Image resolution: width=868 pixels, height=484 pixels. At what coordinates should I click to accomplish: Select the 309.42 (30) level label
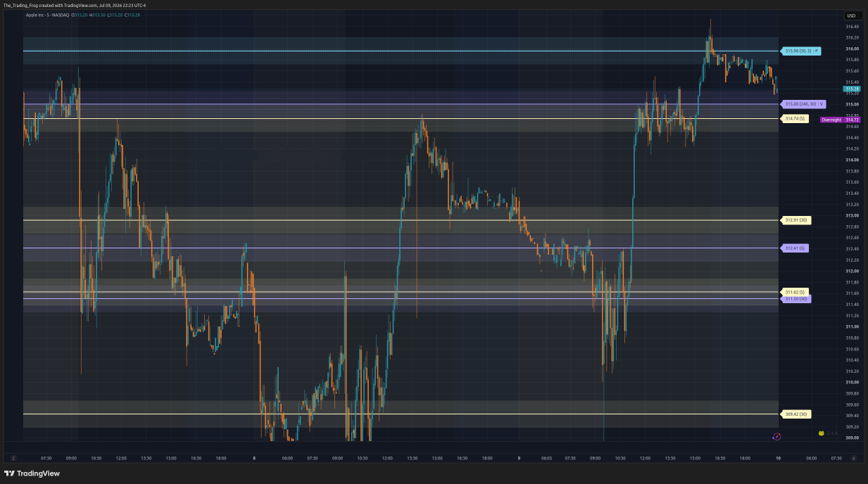pos(796,414)
